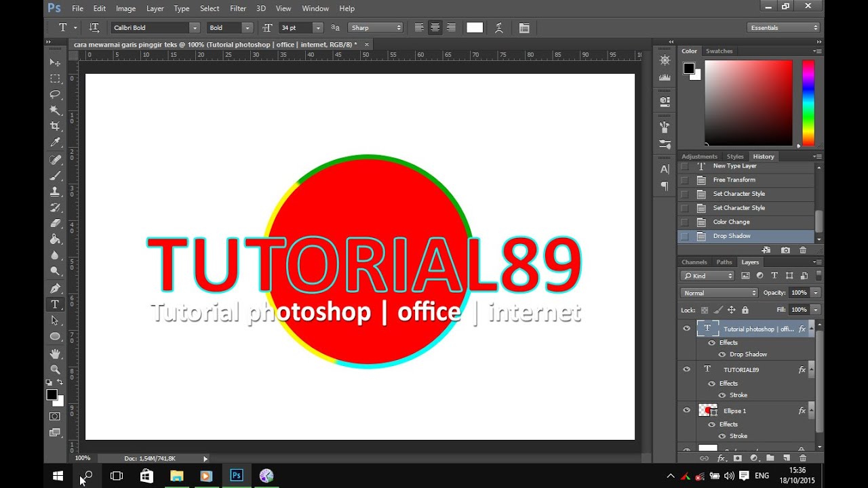Open the layer filter Kind dropdown
This screenshot has width=868, height=488.
tap(708, 276)
